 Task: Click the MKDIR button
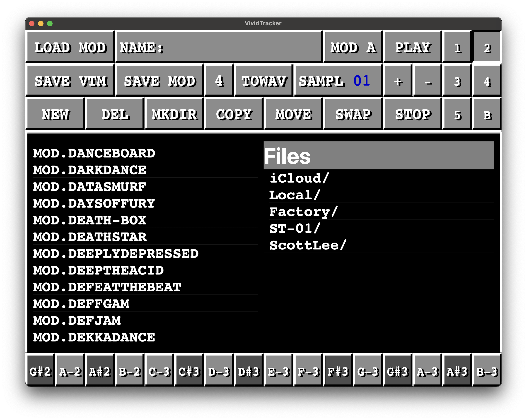pyautogui.click(x=174, y=115)
